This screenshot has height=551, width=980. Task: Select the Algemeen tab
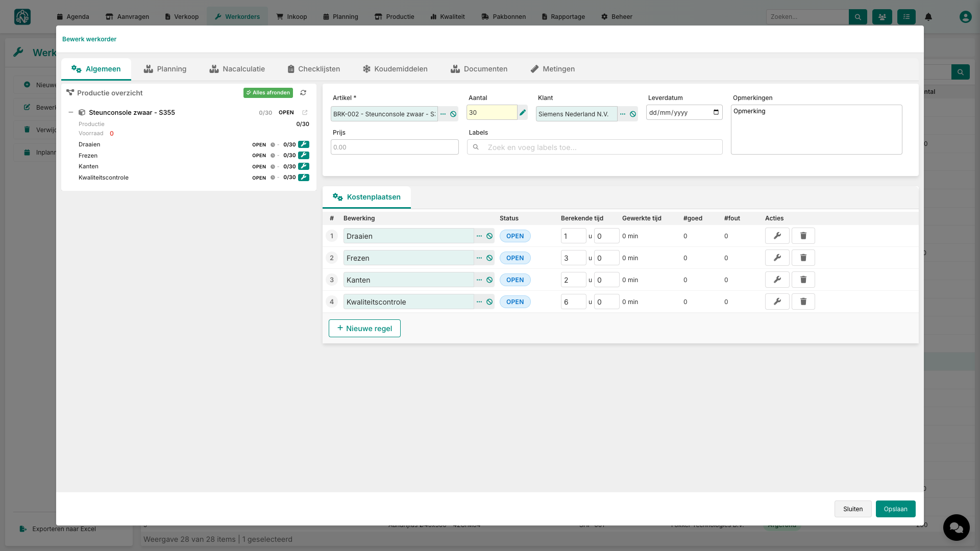(x=96, y=69)
